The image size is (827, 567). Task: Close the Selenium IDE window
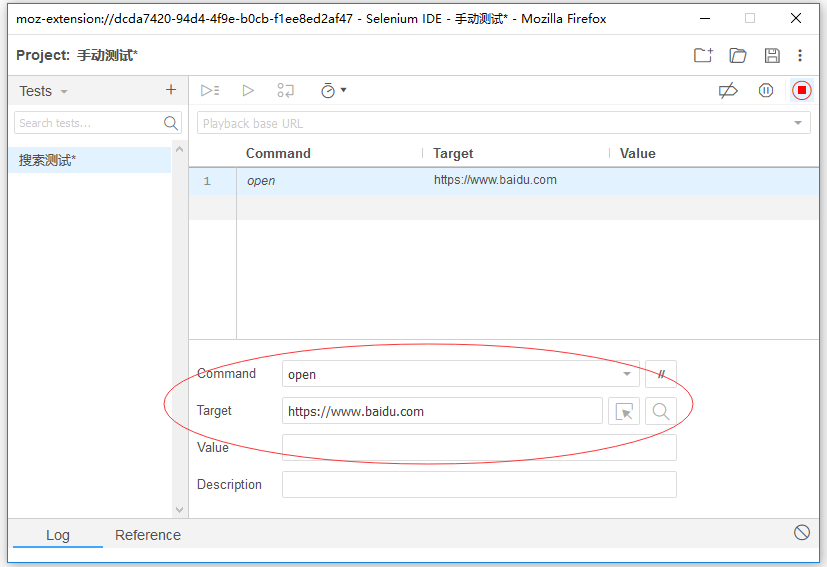click(x=796, y=18)
